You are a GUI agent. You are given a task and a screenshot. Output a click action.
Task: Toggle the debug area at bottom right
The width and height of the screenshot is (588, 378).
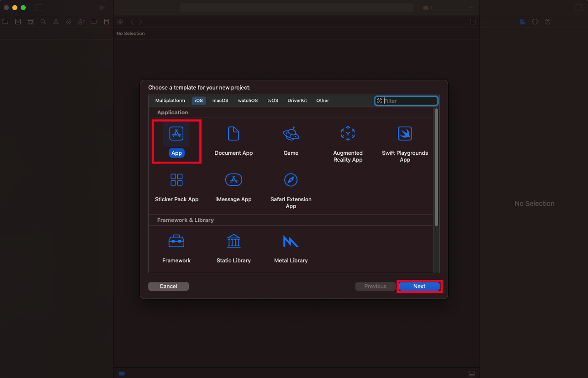471,373
